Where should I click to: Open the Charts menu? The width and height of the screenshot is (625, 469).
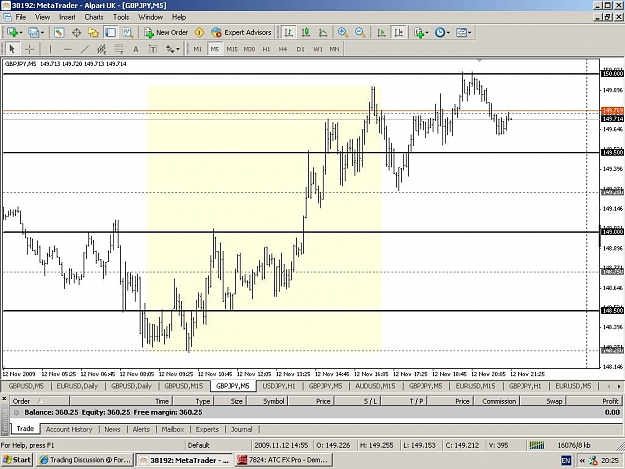pyautogui.click(x=94, y=17)
